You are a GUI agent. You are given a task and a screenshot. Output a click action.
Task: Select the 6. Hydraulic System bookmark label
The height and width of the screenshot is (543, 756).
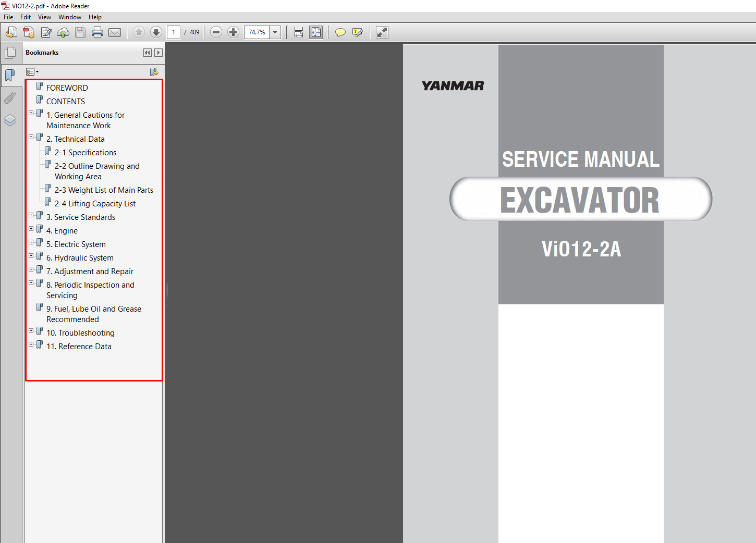coord(80,258)
